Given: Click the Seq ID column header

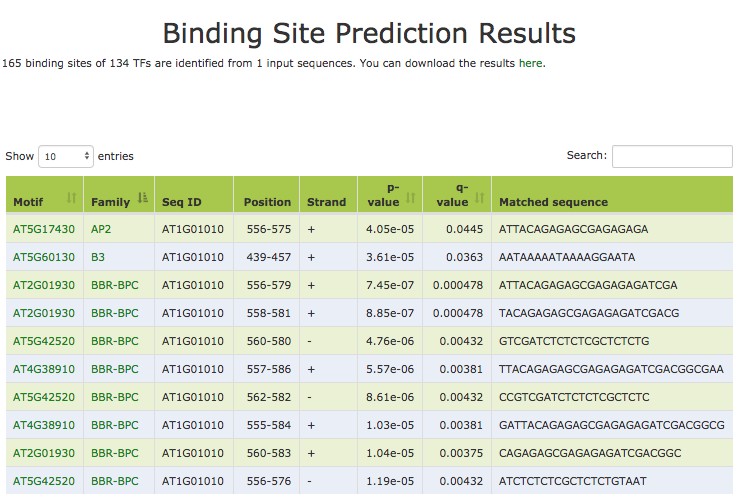Looking at the screenshot, I should 182,202.
